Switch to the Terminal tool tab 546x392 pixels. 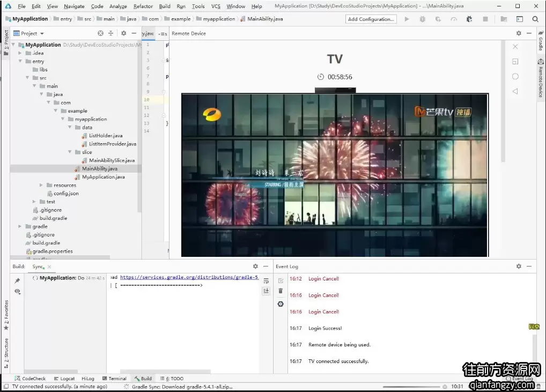[x=114, y=379]
